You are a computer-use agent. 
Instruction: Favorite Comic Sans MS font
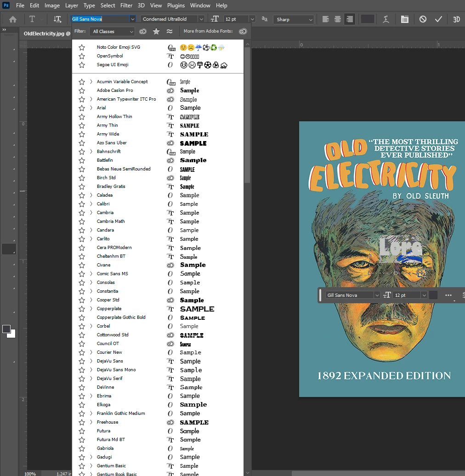[x=82, y=274]
